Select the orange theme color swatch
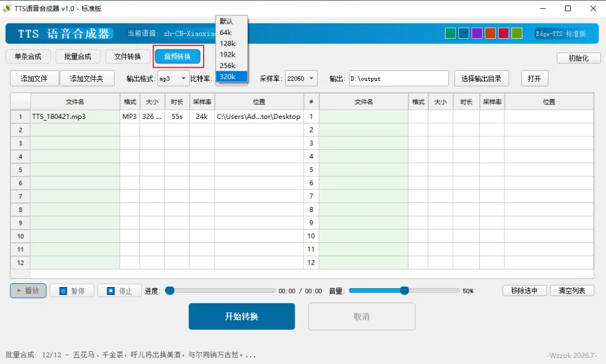Image resolution: width=606 pixels, height=364 pixels. click(490, 33)
